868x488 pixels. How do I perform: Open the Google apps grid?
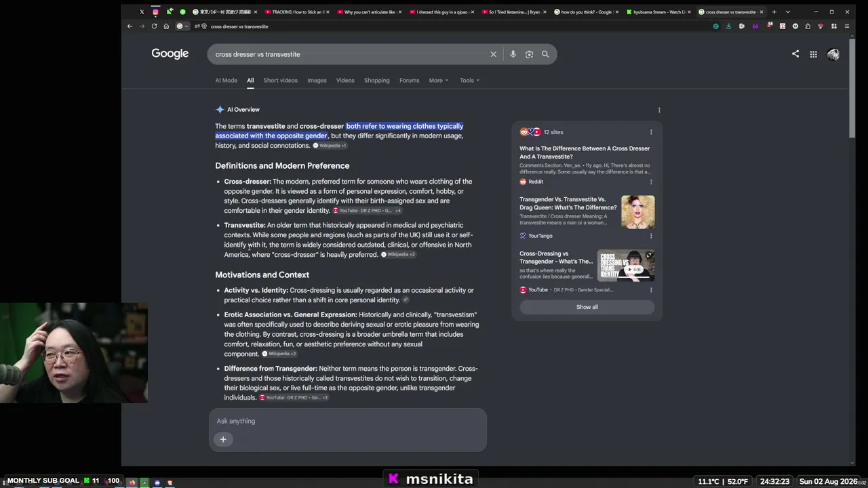point(813,54)
